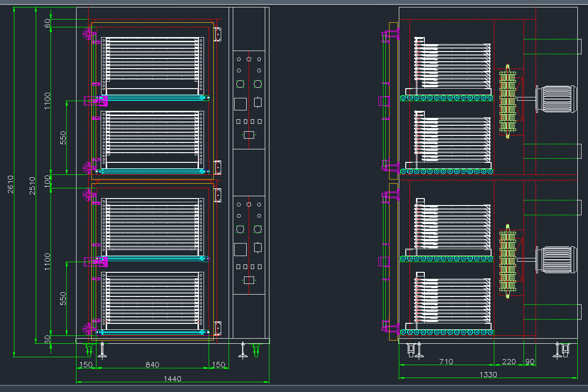
Task: Select the lower electric motor in side view
Action: click(x=556, y=260)
